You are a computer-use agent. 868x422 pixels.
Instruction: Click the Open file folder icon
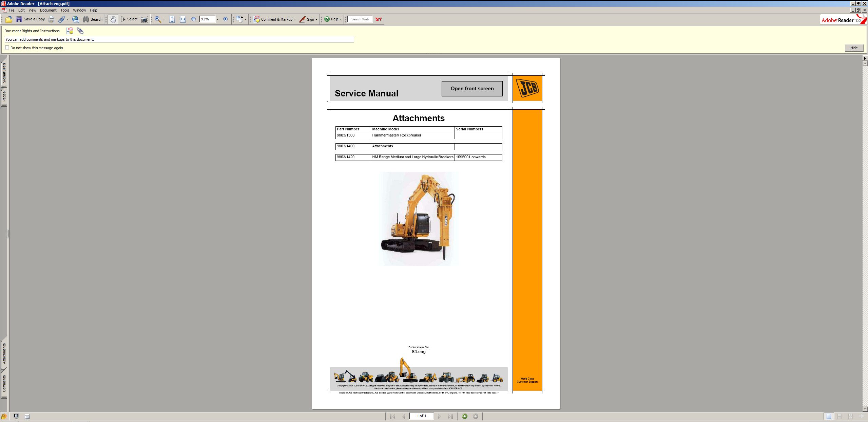tap(9, 19)
